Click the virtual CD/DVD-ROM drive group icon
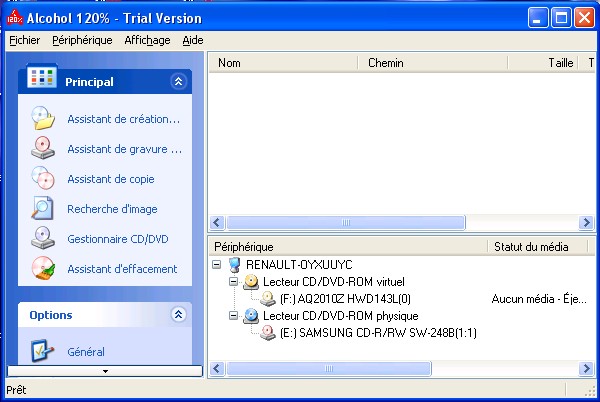The image size is (600, 402). pyautogui.click(x=251, y=282)
